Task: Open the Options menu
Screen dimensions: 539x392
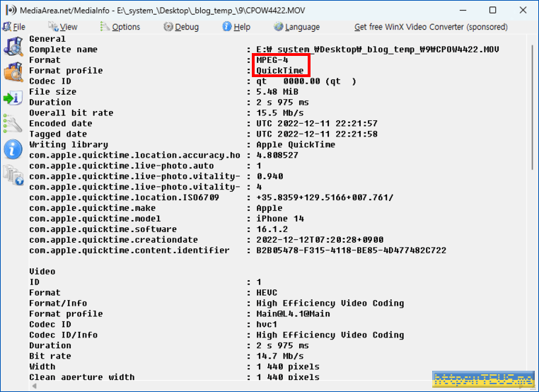Action: point(120,27)
